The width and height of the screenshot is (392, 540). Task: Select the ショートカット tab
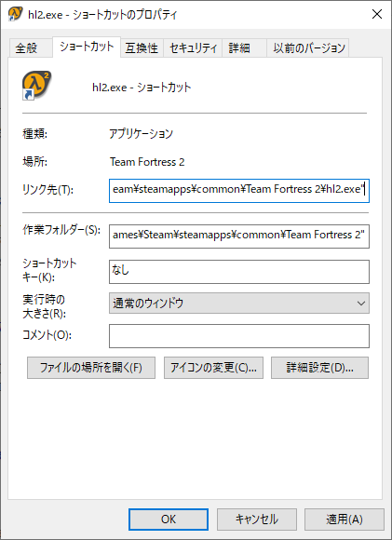click(x=87, y=47)
